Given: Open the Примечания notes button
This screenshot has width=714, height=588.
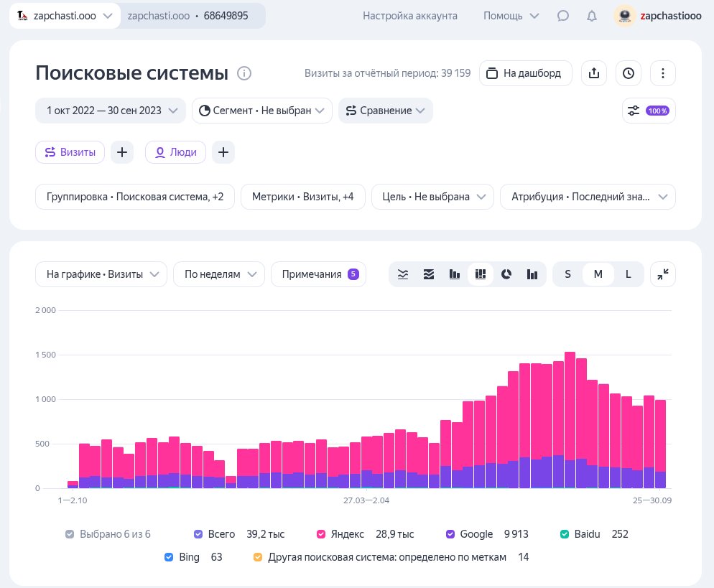Looking at the screenshot, I should click(x=318, y=274).
